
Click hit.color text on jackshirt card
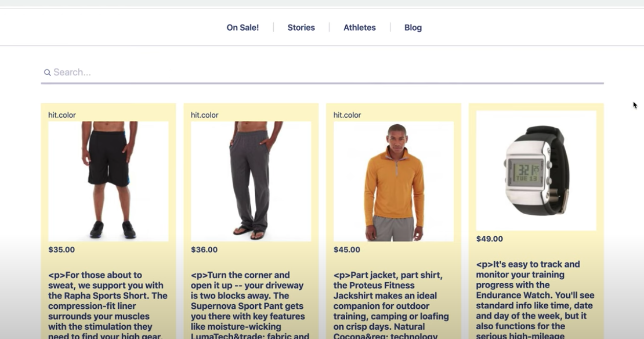coord(347,115)
